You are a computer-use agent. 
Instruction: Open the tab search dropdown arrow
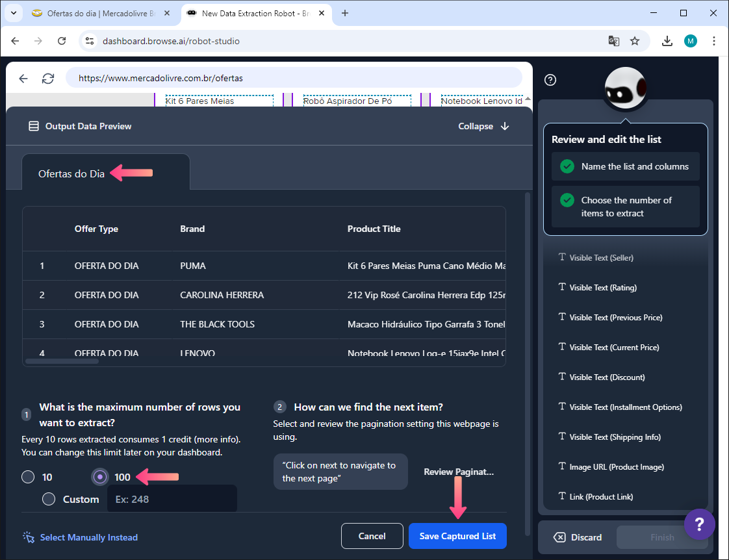pyautogui.click(x=14, y=13)
